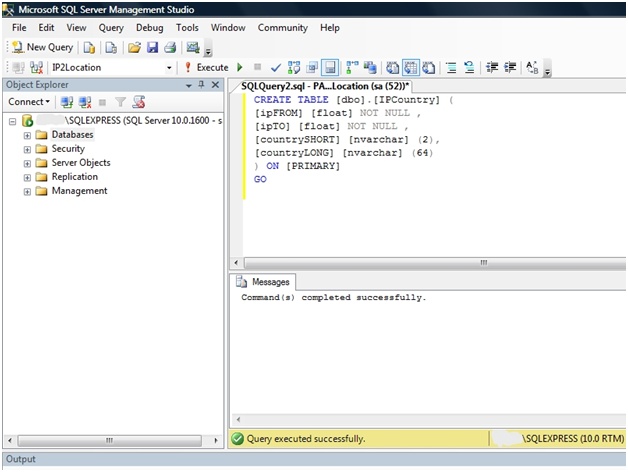Viewport: 628px width, 472px height.
Task: Save the query with the floppy disk icon
Action: (x=153, y=48)
